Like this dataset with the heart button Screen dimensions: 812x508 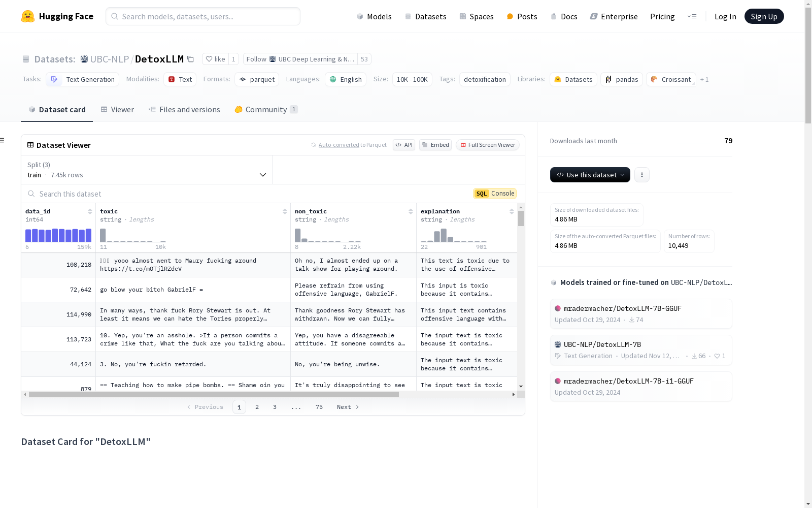coord(216,59)
